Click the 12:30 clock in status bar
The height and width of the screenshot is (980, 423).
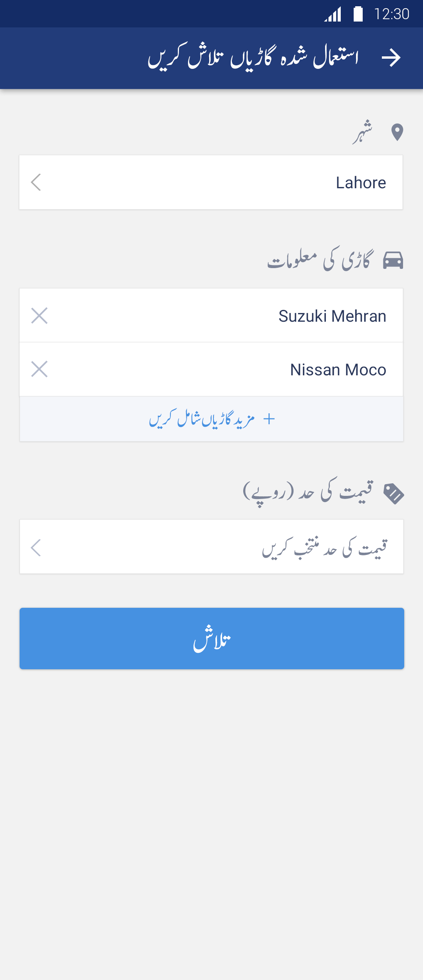[x=391, y=14]
